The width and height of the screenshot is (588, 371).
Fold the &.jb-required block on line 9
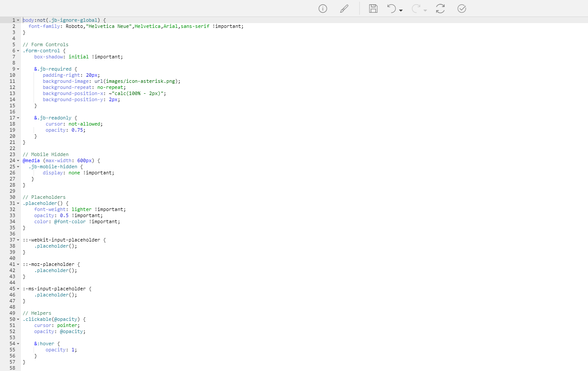[18, 69]
